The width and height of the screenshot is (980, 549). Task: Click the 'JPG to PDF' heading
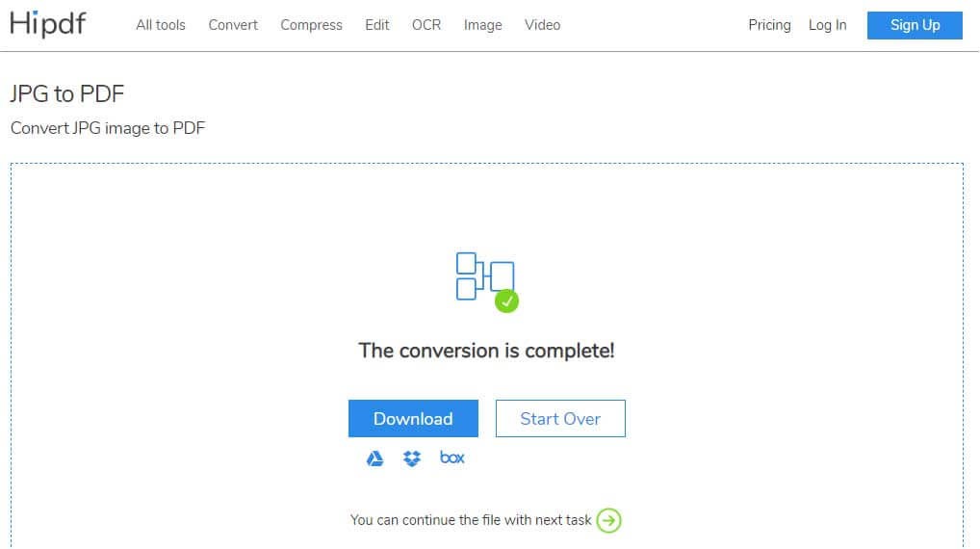[x=66, y=93]
